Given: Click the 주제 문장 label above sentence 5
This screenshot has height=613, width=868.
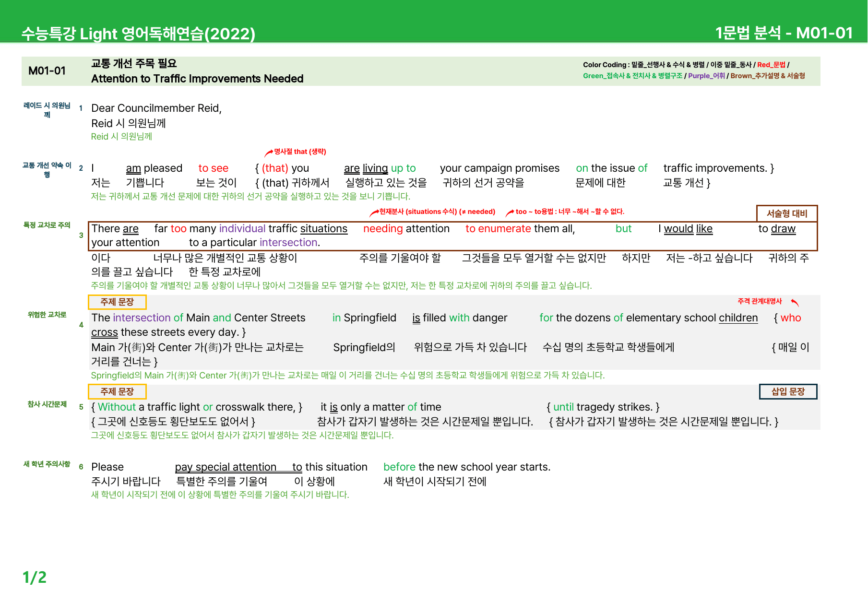Looking at the screenshot, I should coord(117,391).
